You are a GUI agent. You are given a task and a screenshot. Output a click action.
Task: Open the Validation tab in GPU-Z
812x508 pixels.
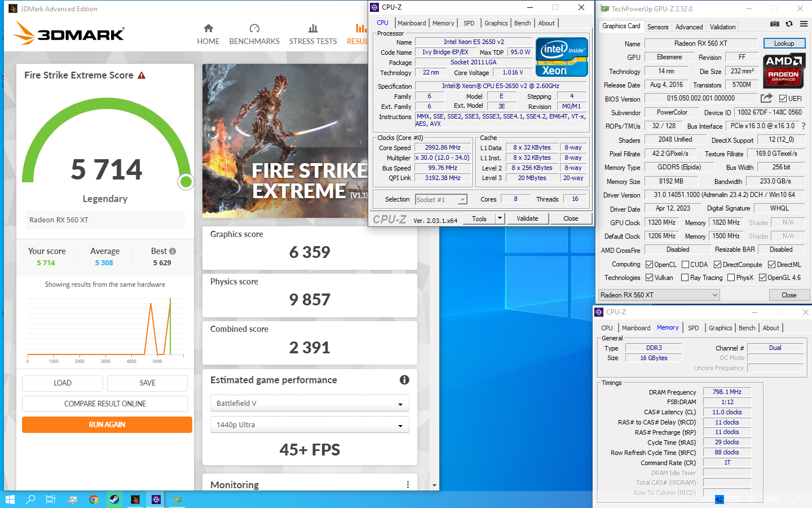click(x=722, y=27)
